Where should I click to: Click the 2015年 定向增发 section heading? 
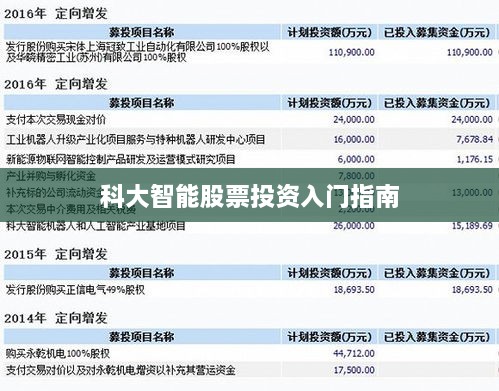point(56,254)
